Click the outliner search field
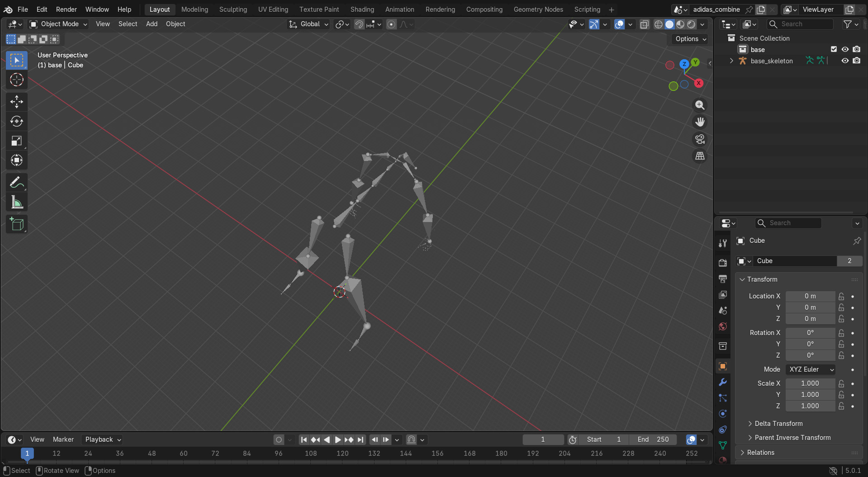 [x=800, y=24]
